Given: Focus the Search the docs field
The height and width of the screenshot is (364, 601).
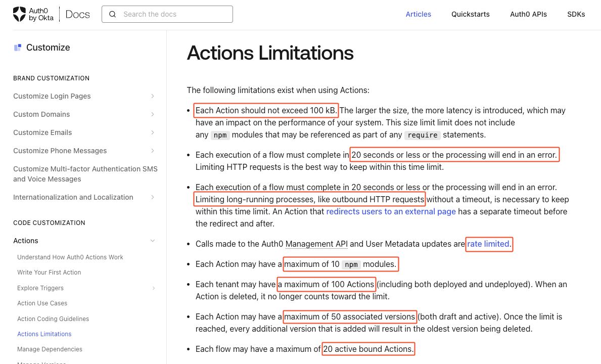Looking at the screenshot, I should 167,14.
